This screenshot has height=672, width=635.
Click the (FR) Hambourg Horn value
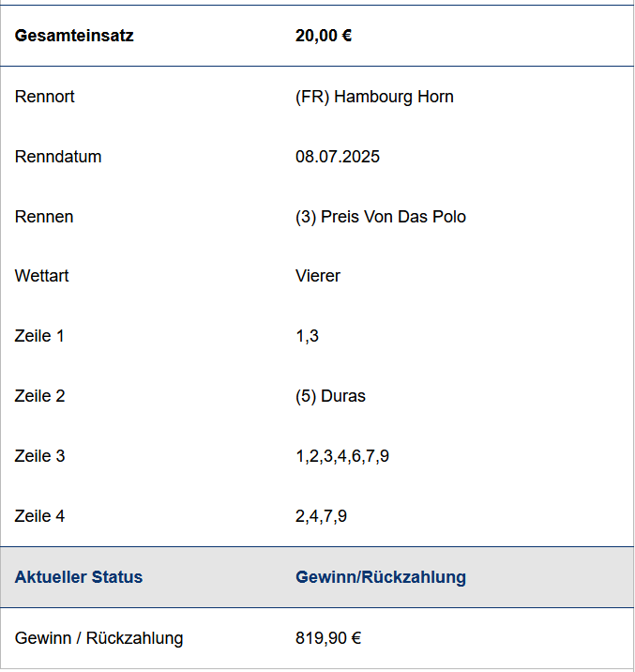pos(374,97)
